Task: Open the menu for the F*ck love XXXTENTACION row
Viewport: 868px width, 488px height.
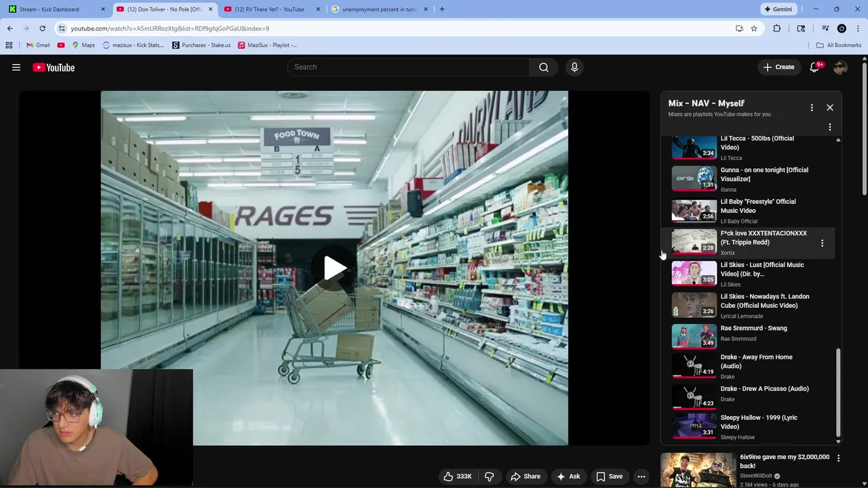Action: (x=823, y=243)
